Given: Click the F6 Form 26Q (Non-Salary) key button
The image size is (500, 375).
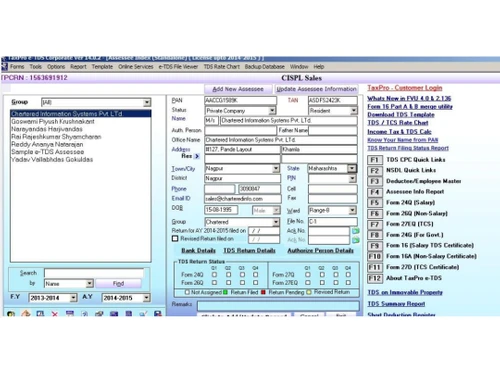Looking at the screenshot, I should 374,214.
